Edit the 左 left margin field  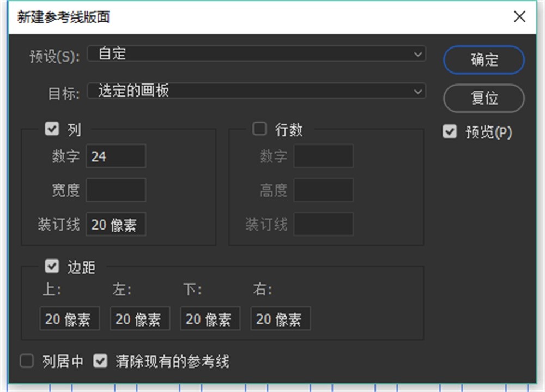(140, 319)
